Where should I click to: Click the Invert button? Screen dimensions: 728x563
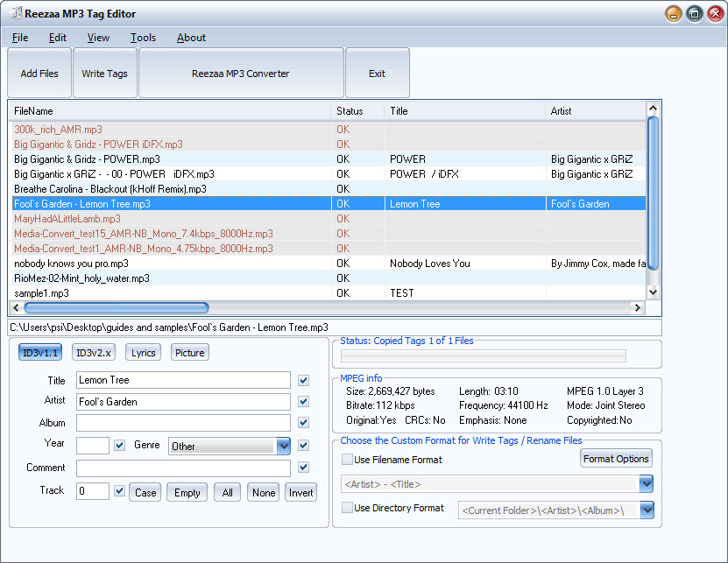300,492
